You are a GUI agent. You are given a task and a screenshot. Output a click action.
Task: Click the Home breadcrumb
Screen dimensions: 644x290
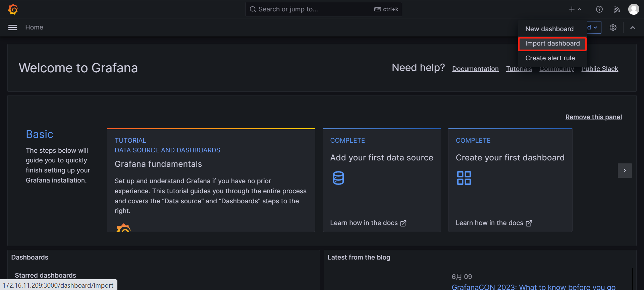click(x=34, y=27)
